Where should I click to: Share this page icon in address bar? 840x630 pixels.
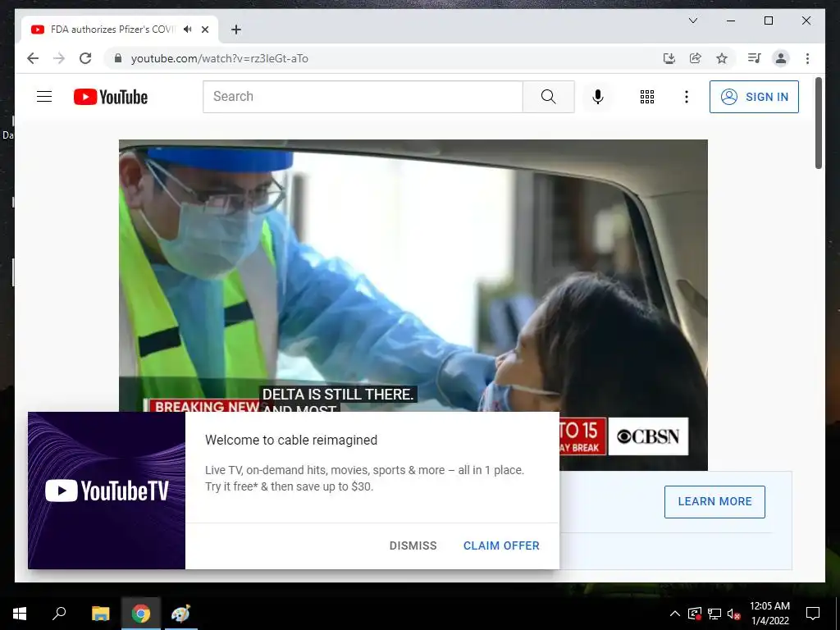click(696, 58)
